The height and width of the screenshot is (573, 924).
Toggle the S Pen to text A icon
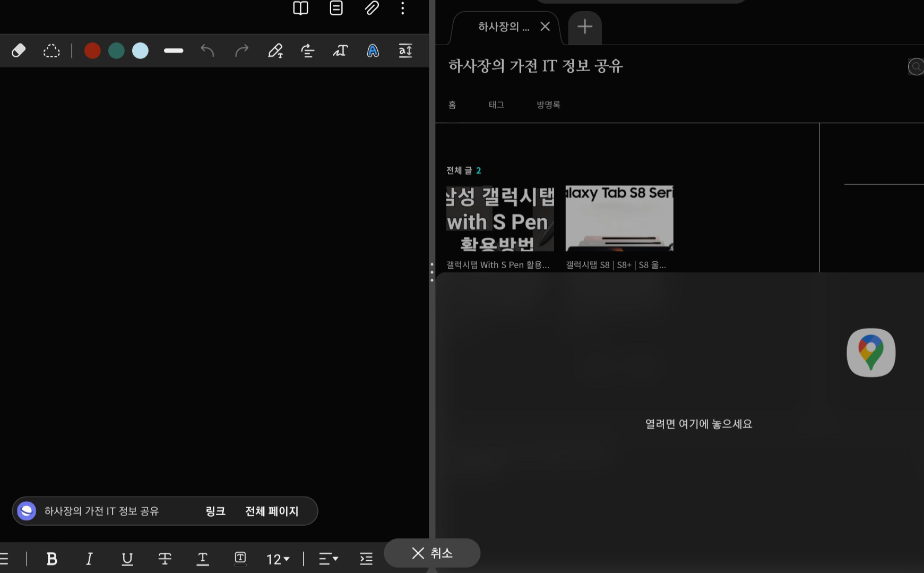[x=373, y=51]
